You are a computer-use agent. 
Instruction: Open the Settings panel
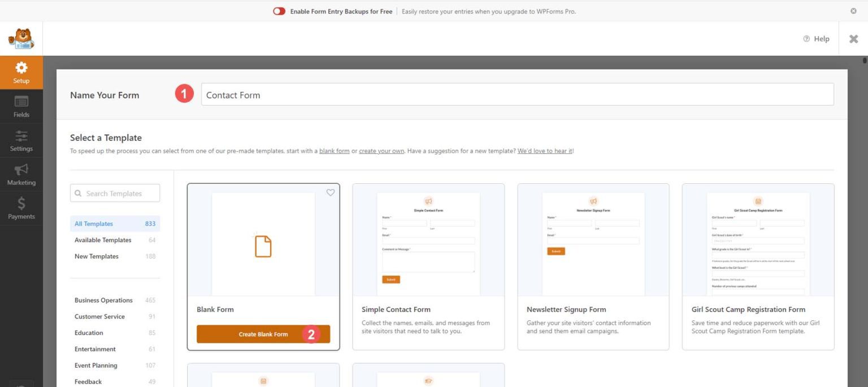(21, 140)
